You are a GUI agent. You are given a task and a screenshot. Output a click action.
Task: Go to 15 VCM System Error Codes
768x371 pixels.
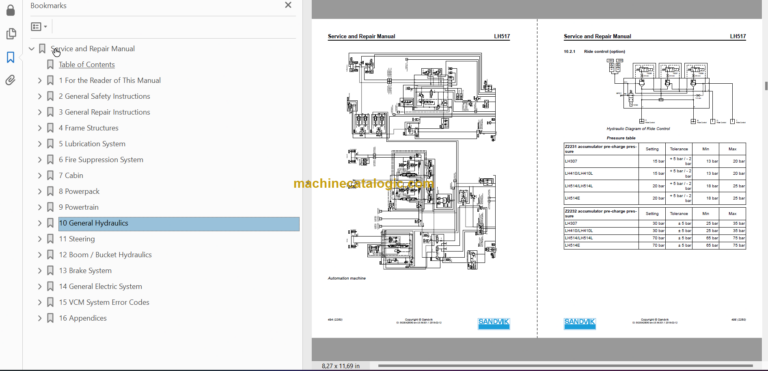(x=104, y=302)
